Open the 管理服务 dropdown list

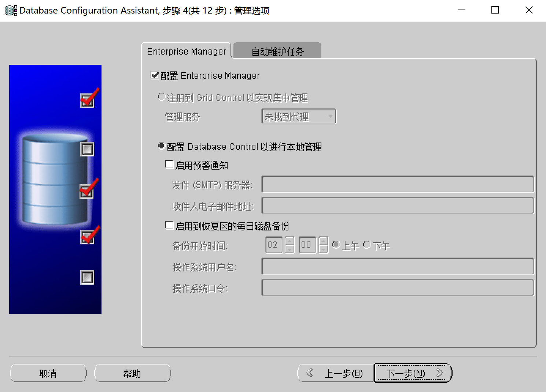pos(330,117)
